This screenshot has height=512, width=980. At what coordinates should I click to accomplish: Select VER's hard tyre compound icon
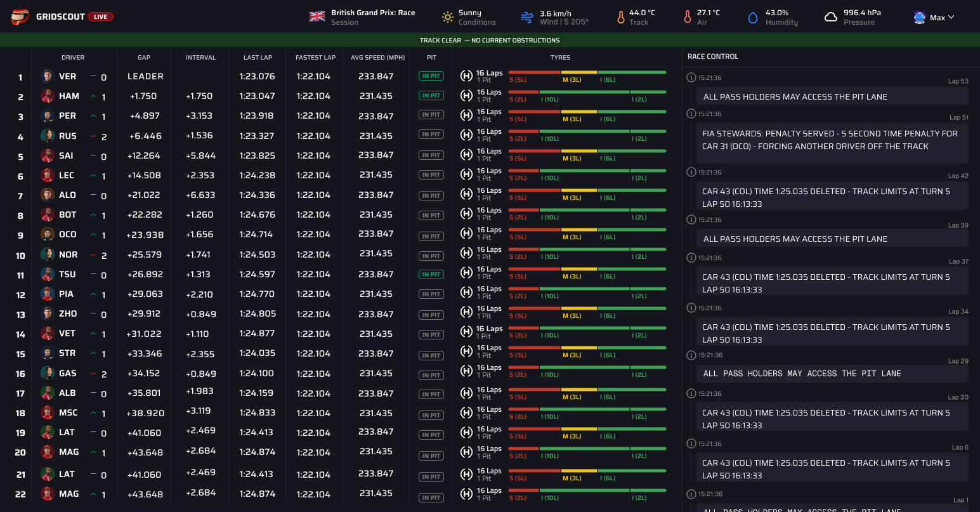pyautogui.click(x=467, y=75)
